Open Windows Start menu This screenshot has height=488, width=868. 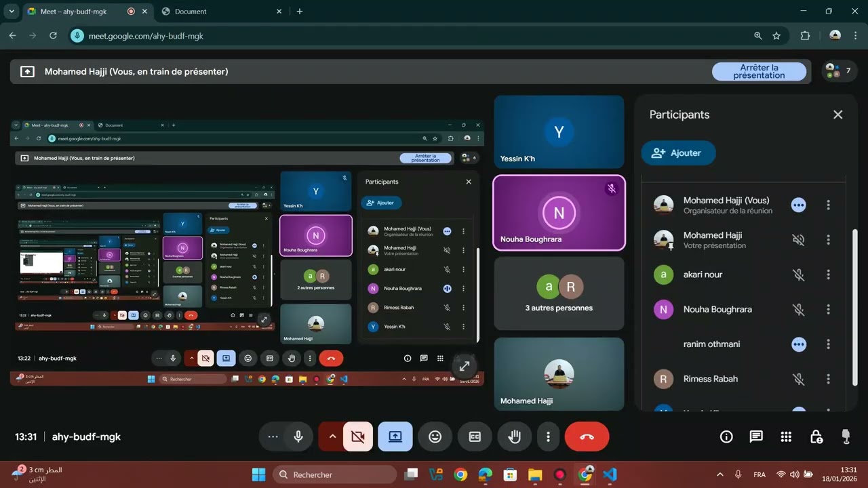(258, 474)
